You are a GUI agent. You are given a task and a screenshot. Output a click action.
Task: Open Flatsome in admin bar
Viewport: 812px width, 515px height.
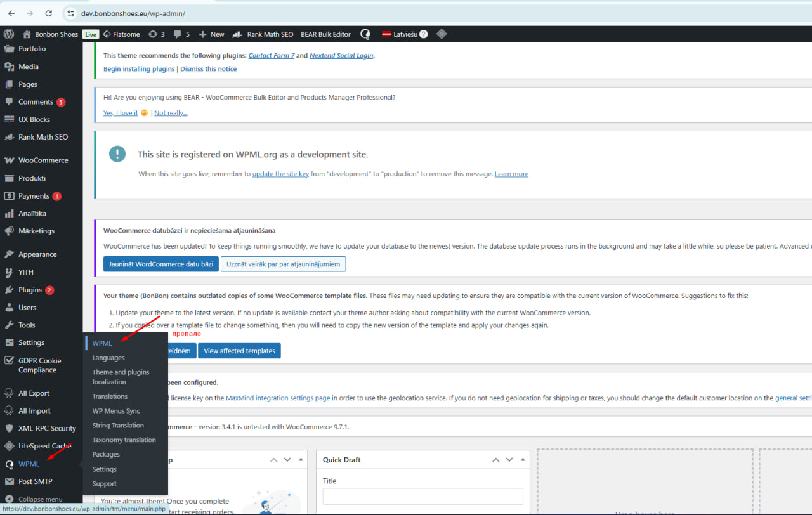(121, 34)
